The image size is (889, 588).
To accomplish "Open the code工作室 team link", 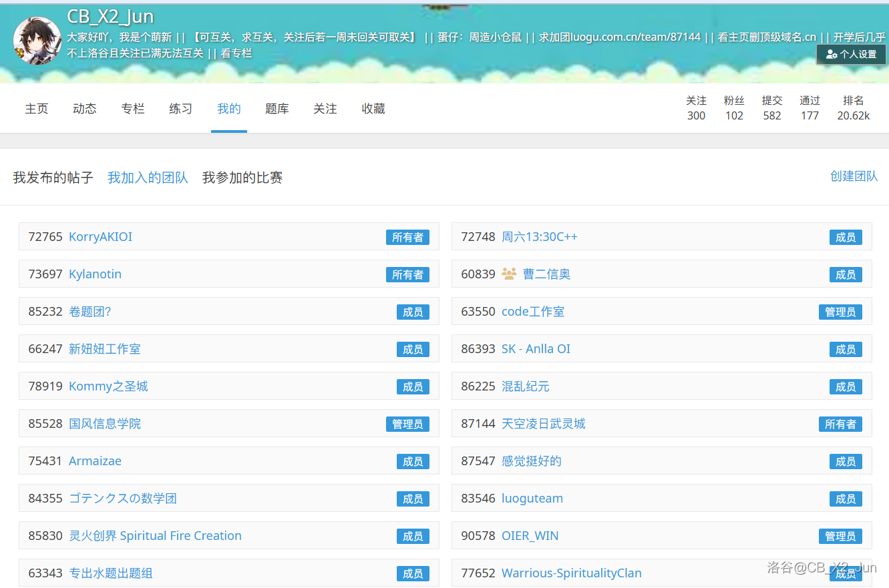I will [x=532, y=312].
